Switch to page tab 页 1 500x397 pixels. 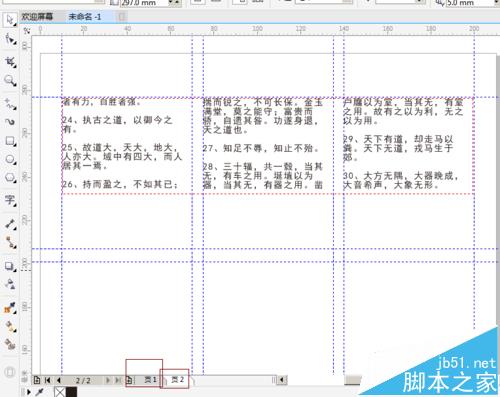(x=150, y=380)
